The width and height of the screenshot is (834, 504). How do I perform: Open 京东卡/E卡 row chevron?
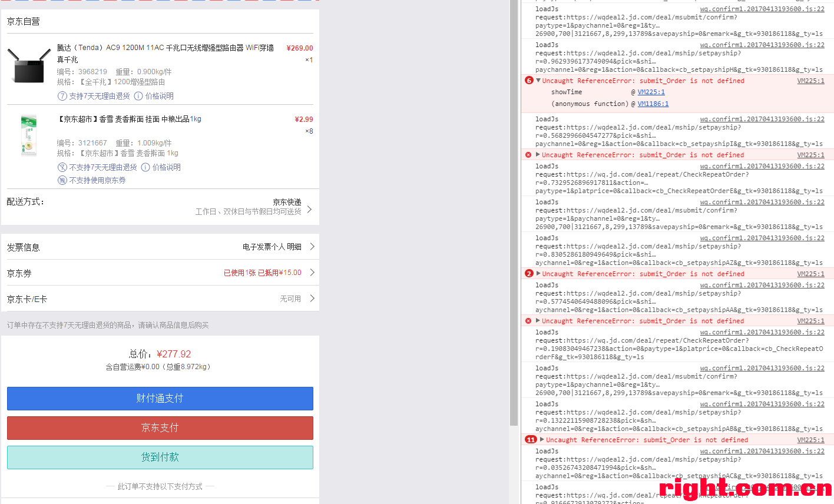coord(312,299)
